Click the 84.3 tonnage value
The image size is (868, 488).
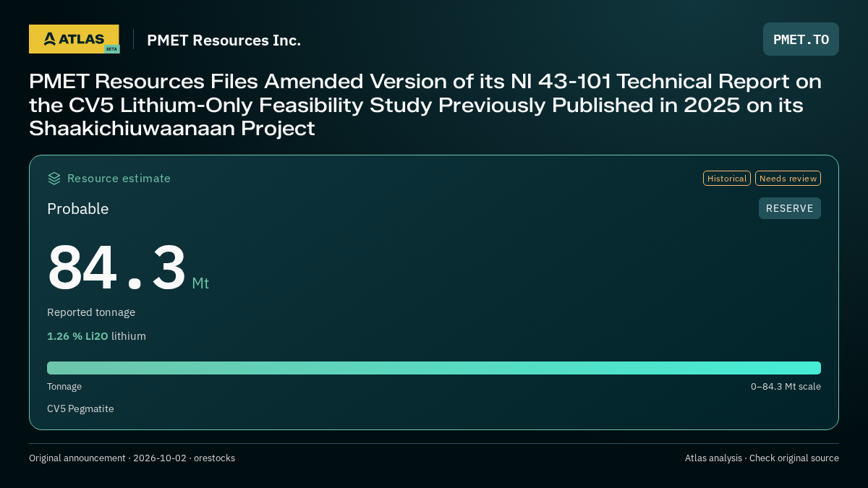pyautogui.click(x=117, y=267)
